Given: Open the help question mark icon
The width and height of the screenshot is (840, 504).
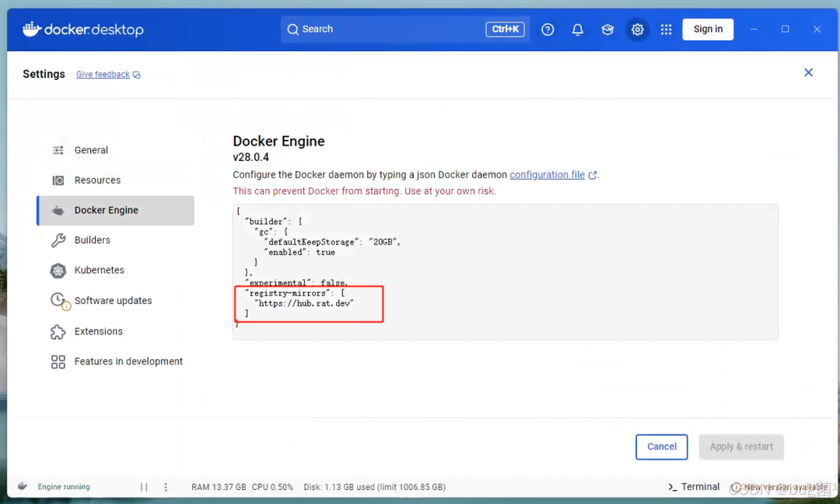Looking at the screenshot, I should pos(548,30).
